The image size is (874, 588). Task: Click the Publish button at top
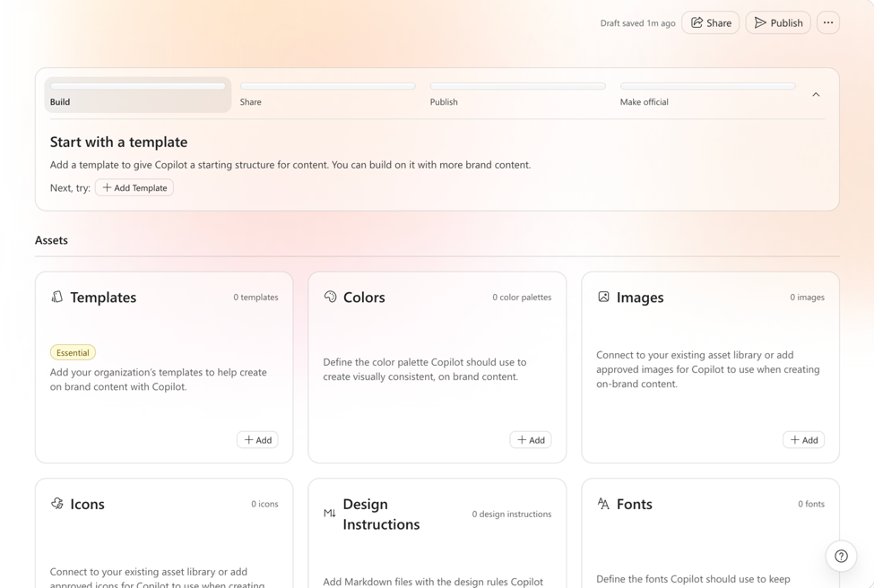point(778,22)
